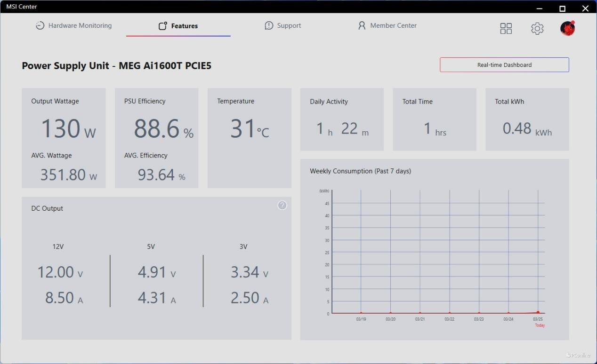Click the 03/25 Today data point on chart
Viewport: 597px width, 364px height.
pos(538,312)
